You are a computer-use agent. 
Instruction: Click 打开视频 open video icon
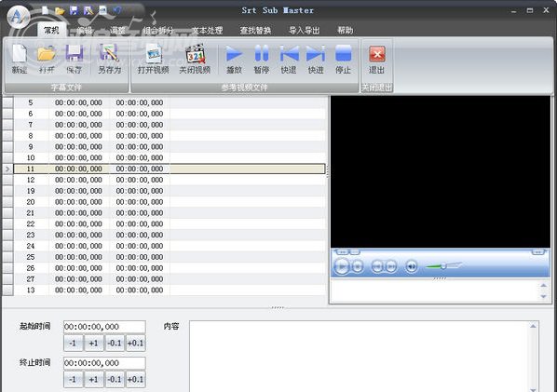154,59
